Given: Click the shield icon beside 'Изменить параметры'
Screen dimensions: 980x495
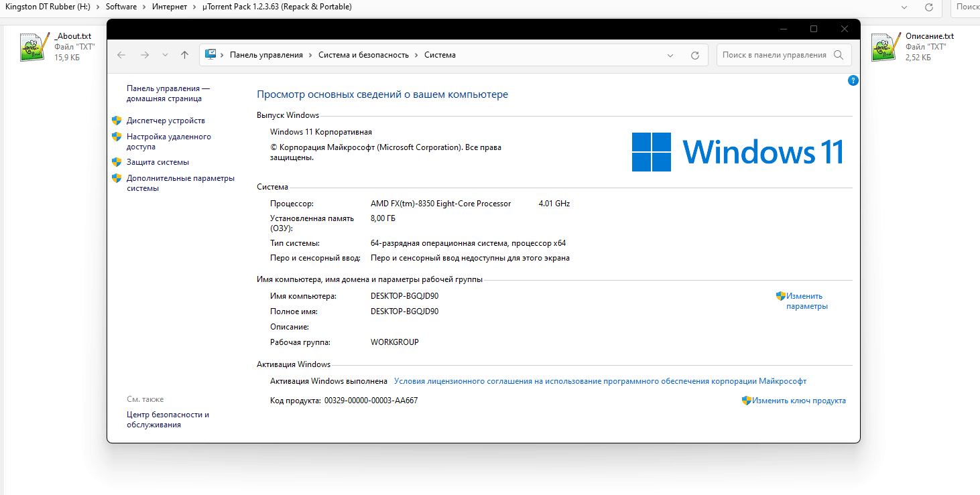Looking at the screenshot, I should coord(780,295).
